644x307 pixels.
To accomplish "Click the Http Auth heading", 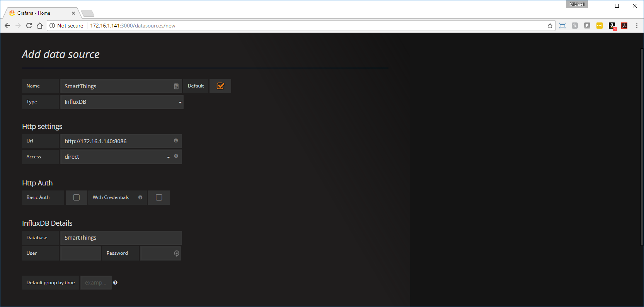I will pyautogui.click(x=37, y=183).
